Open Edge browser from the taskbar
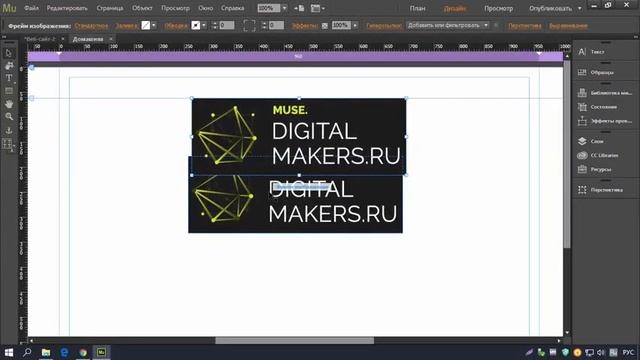Viewport: 640px width, 360px height. [x=64, y=352]
